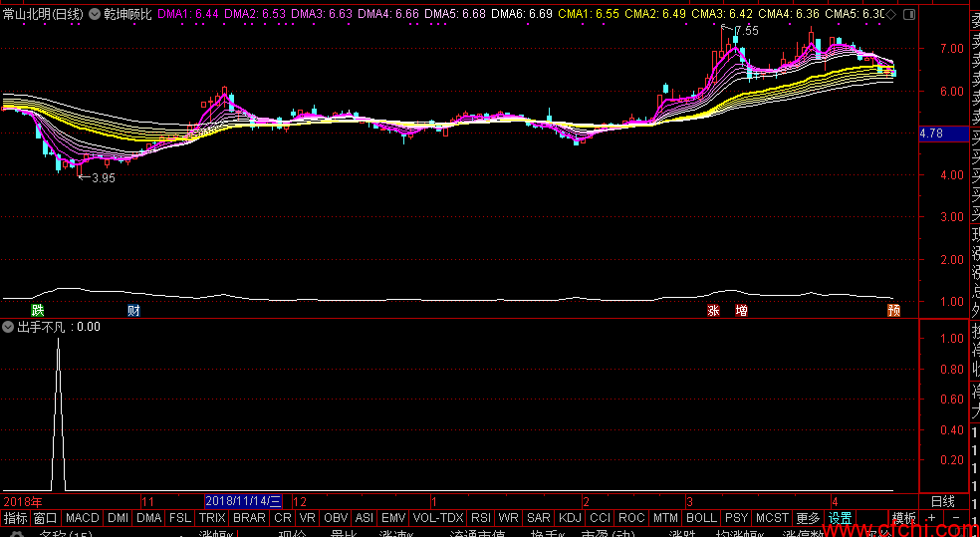Click the DMA3: 6.63 value label

click(322, 14)
